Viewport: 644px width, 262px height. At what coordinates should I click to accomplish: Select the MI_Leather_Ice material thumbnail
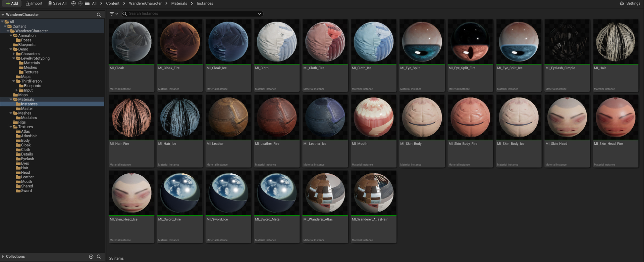tap(325, 118)
